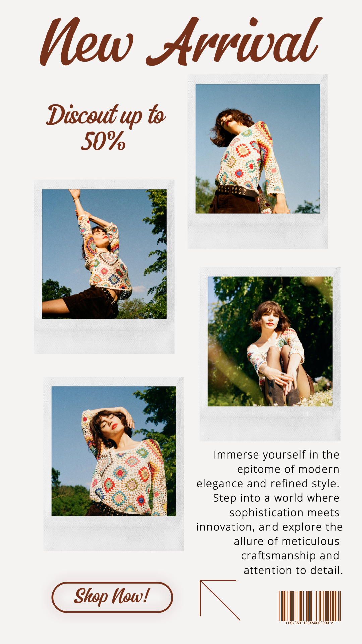Open the photo of woman leaning back

[258, 149]
